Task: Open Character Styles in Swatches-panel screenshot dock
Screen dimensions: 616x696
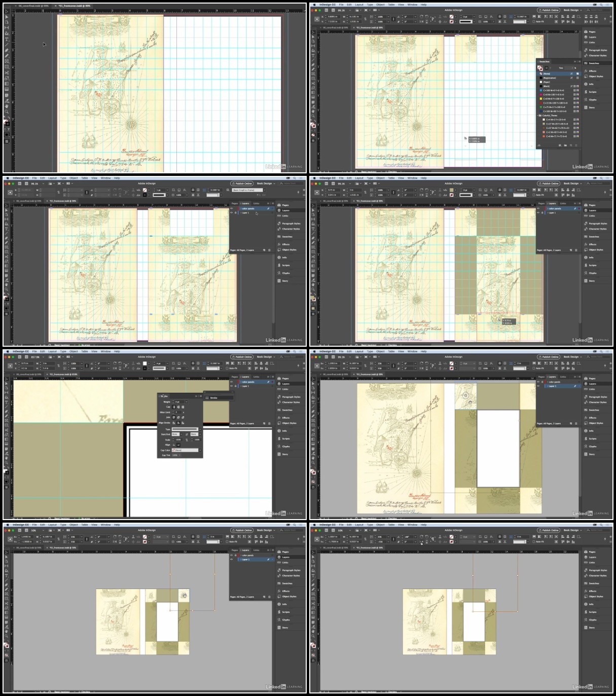Action: [x=596, y=56]
